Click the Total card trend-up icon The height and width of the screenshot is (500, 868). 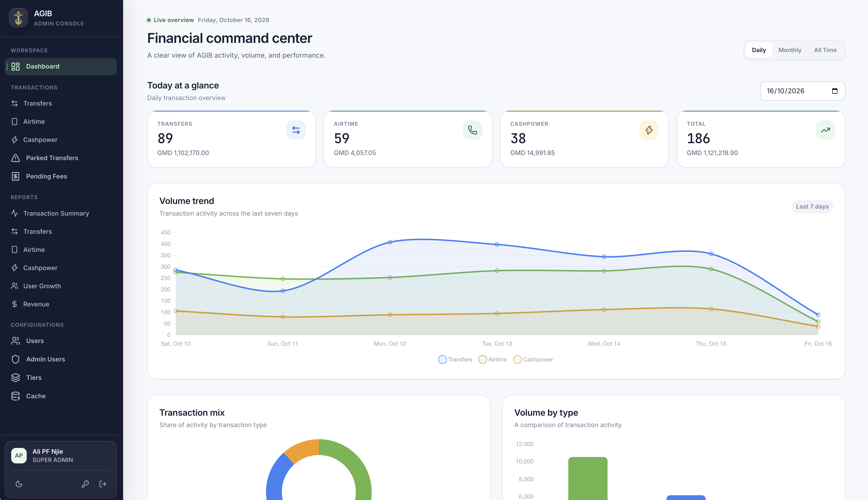tap(825, 130)
